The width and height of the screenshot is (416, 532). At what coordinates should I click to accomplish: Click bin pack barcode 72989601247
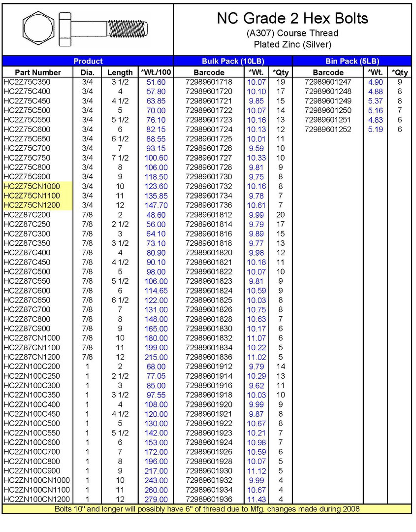tap(328, 82)
